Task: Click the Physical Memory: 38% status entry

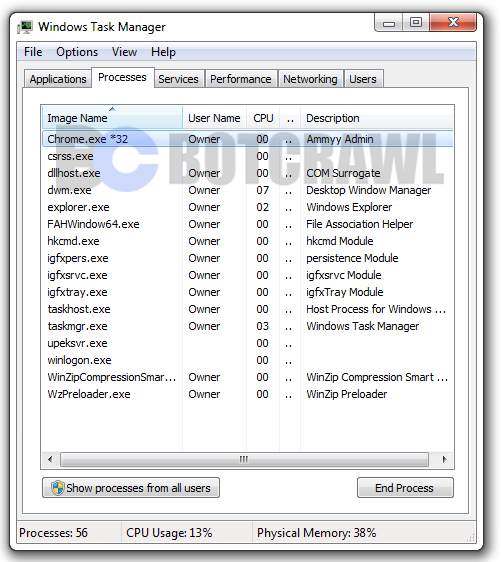Action: tap(316, 533)
